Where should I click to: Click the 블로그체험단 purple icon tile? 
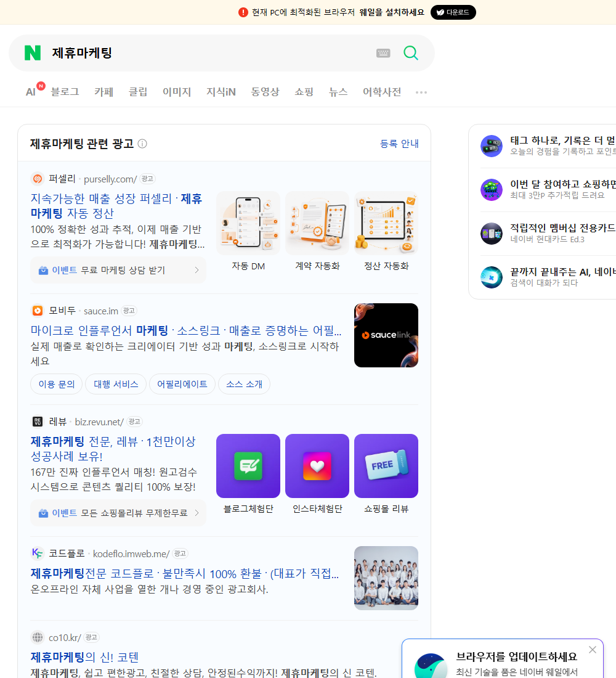tap(248, 466)
